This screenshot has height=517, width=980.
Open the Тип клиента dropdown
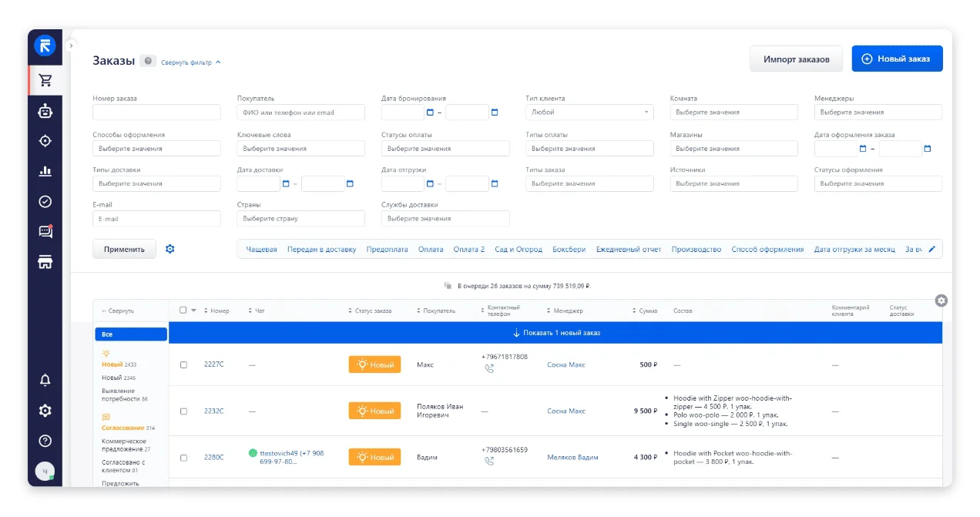pyautogui.click(x=589, y=112)
